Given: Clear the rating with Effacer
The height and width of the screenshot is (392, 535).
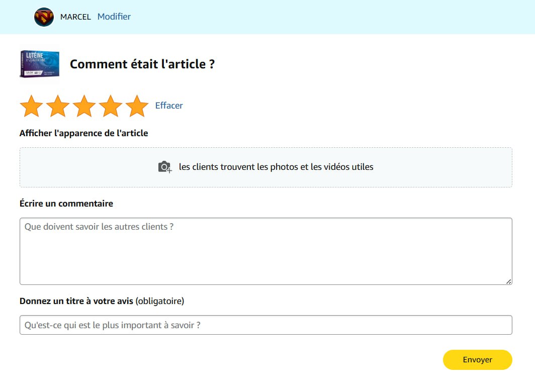Looking at the screenshot, I should pos(169,106).
